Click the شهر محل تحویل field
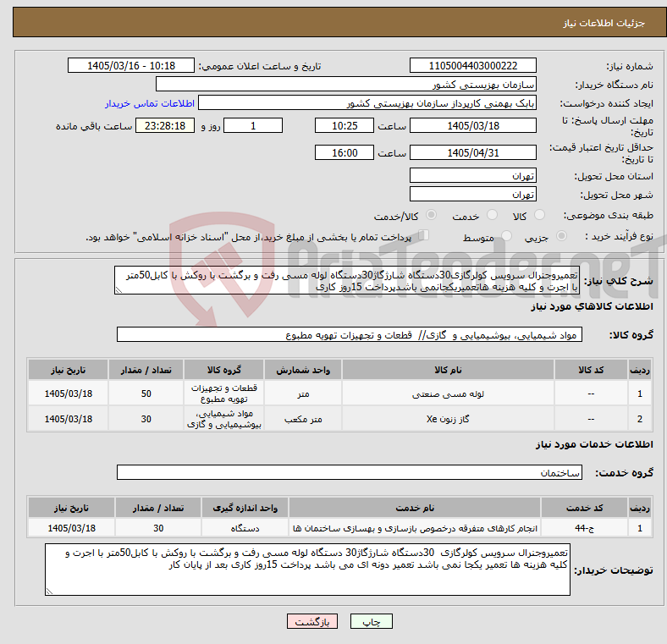Screen dimensions: 667x644 [472, 194]
